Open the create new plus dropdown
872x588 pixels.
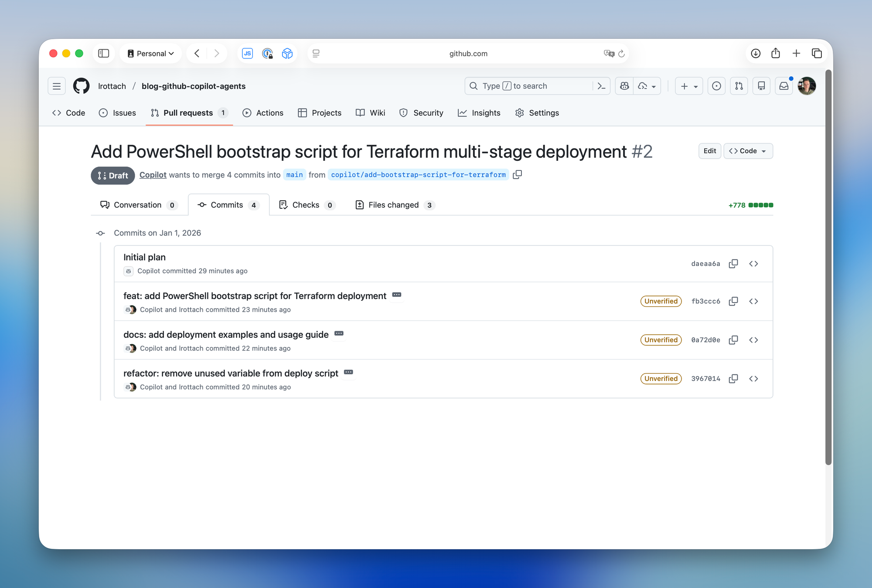(689, 86)
